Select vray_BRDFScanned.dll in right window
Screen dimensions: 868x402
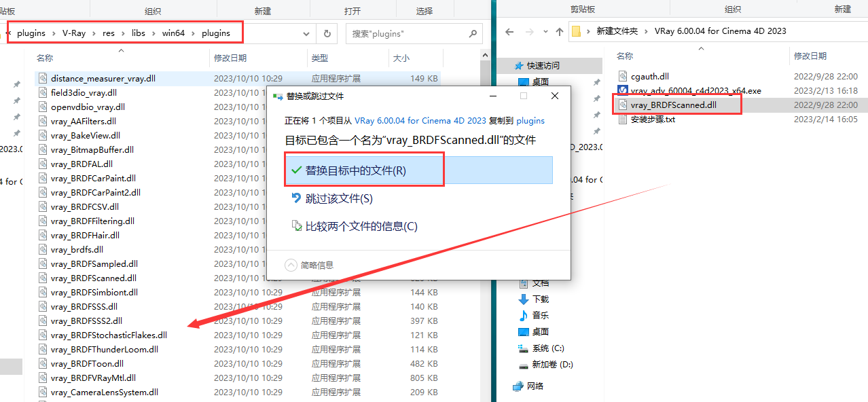click(x=673, y=105)
